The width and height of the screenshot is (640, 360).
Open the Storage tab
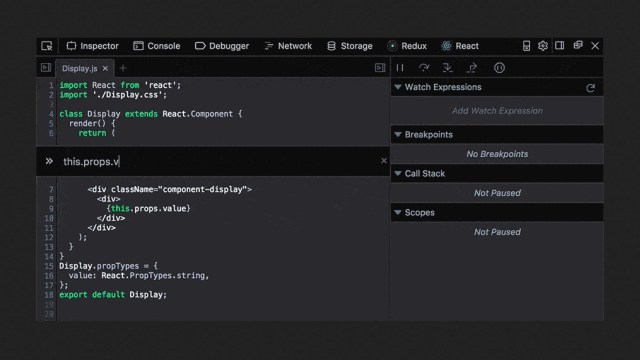[x=350, y=46]
